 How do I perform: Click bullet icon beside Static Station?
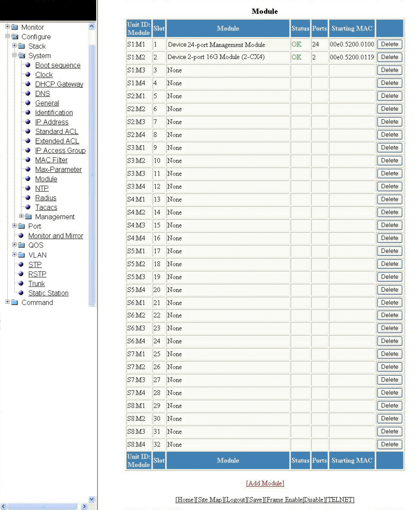[21, 293]
